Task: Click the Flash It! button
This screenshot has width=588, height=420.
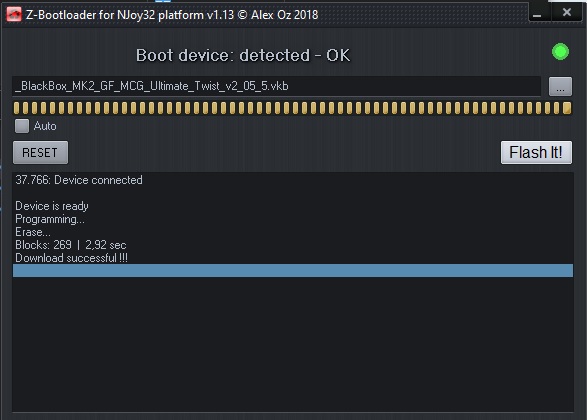Action: coord(536,153)
